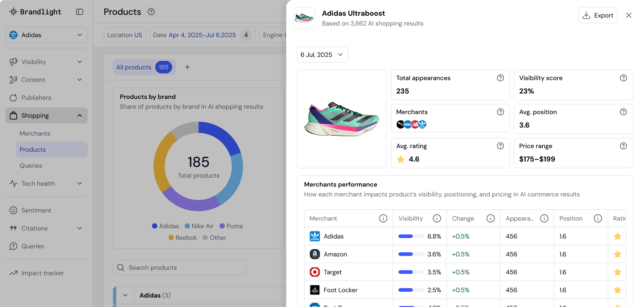Click the Appearances column info icon
This screenshot has height=307, width=644.
tap(544, 218)
